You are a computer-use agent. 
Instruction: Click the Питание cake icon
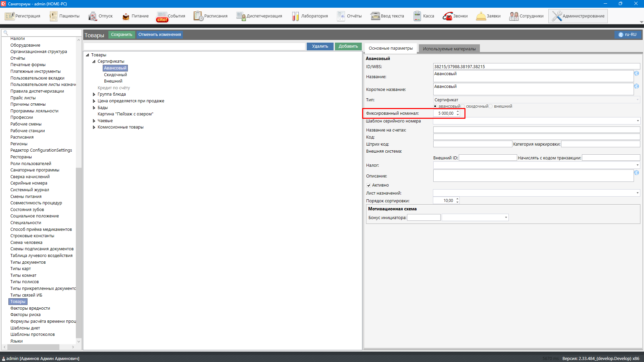[x=126, y=16]
